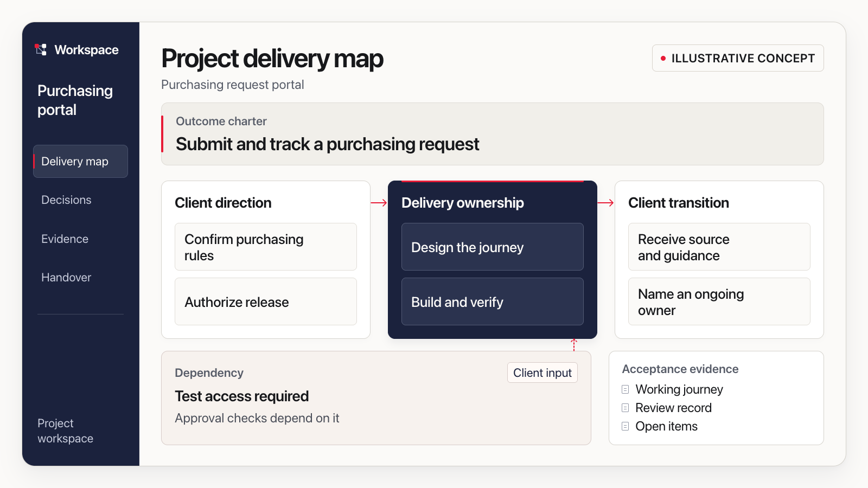Screen dimensions: 868x488
Task: Click the Purchasing request portal subtitle
Action: (232, 85)
